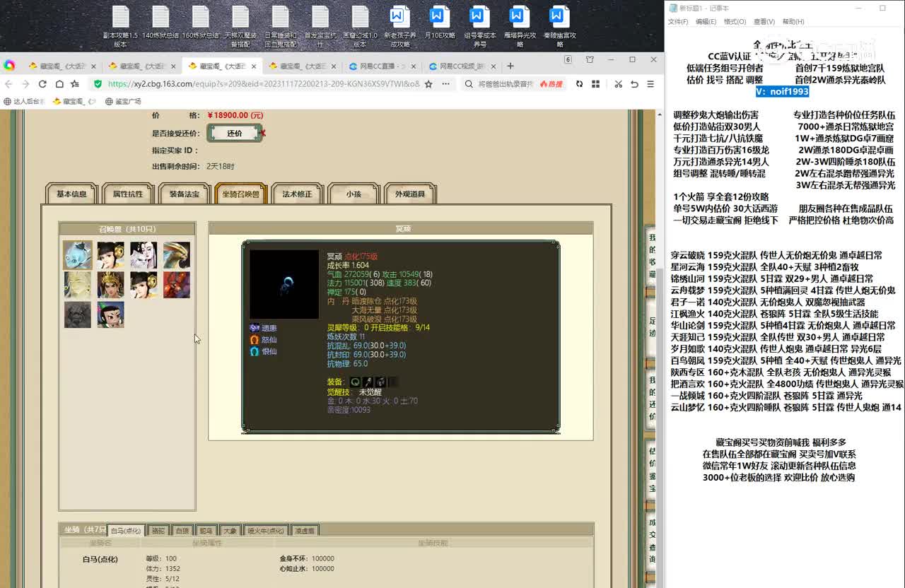Open Word document 月10E攻略
This screenshot has width=905, height=588.
[440, 23]
